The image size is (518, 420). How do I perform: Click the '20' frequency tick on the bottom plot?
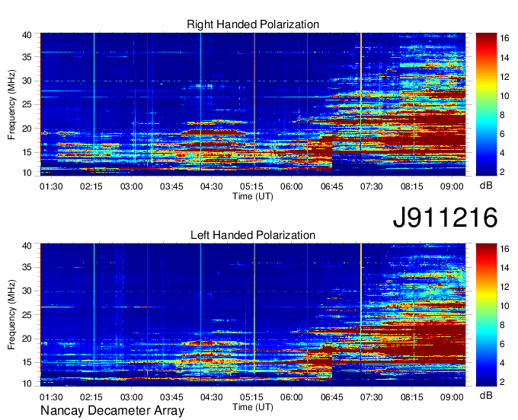click(27, 339)
